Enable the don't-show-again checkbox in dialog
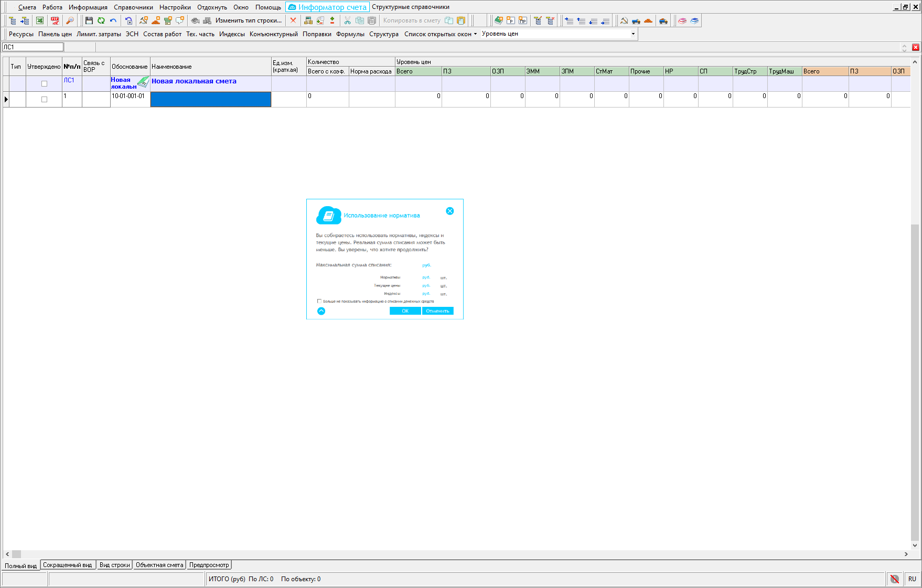The width and height of the screenshot is (922, 588). tap(319, 301)
